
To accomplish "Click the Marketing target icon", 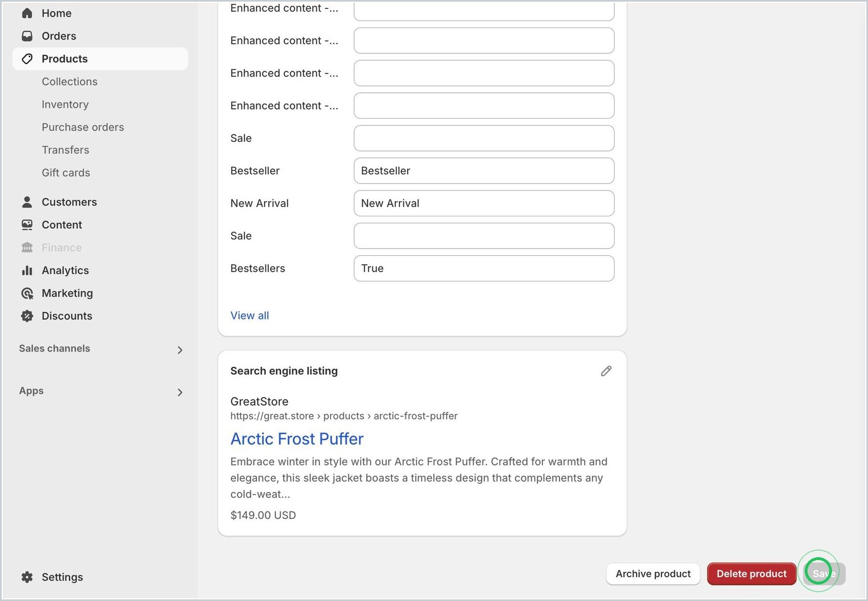I will [x=27, y=293].
